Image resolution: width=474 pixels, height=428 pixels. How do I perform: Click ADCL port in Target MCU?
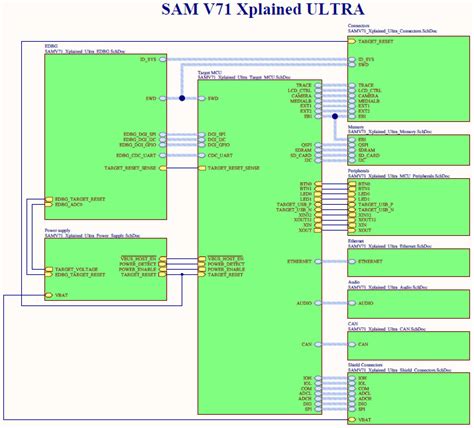318,394
